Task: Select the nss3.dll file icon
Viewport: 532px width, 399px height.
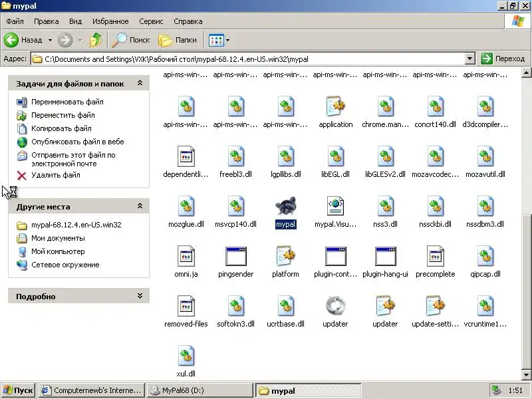Action: (x=386, y=206)
